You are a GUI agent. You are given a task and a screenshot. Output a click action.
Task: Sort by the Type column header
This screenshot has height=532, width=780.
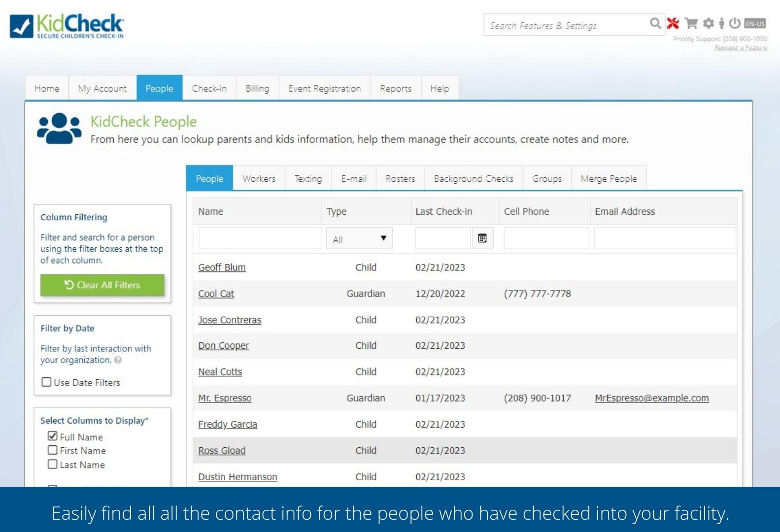coord(337,211)
